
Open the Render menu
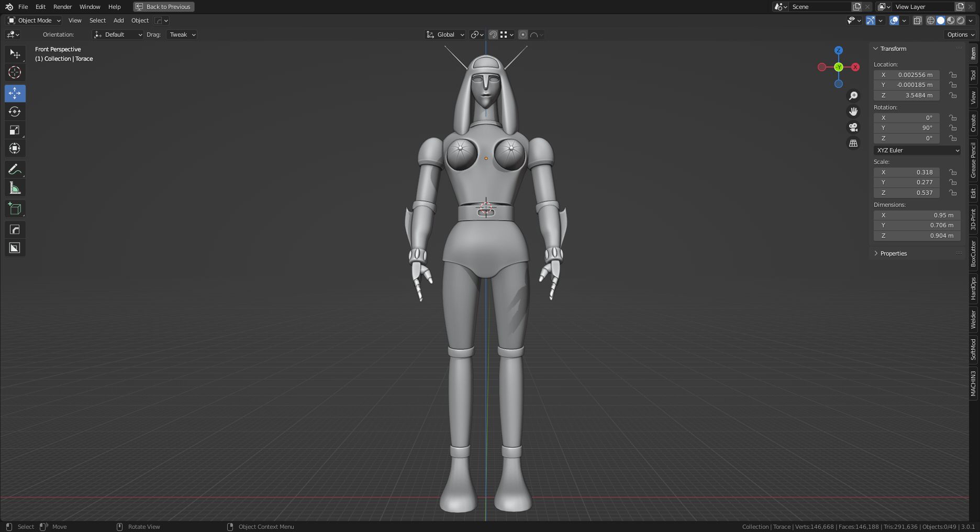click(x=62, y=7)
